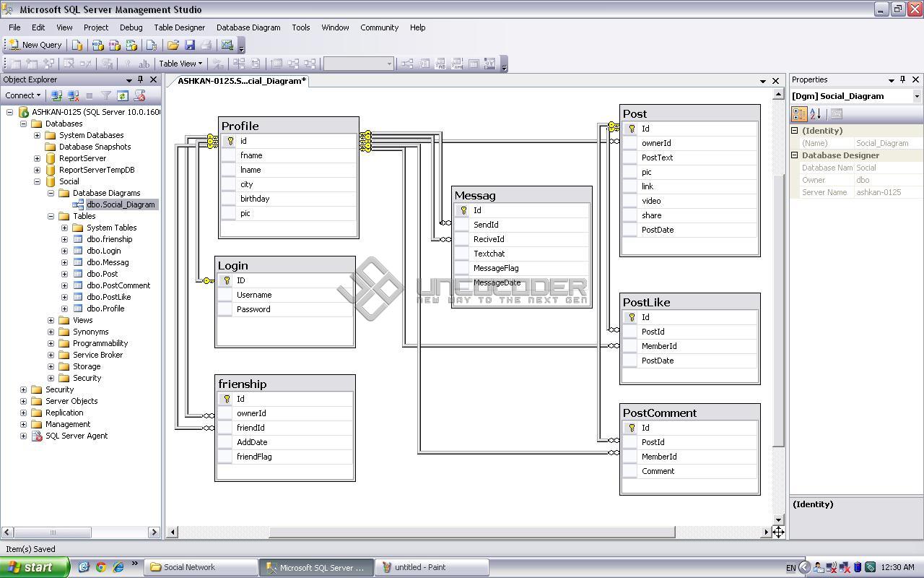The image size is (924, 578).
Task: Open the Connect dropdown in Object Explorer
Action: pos(23,95)
